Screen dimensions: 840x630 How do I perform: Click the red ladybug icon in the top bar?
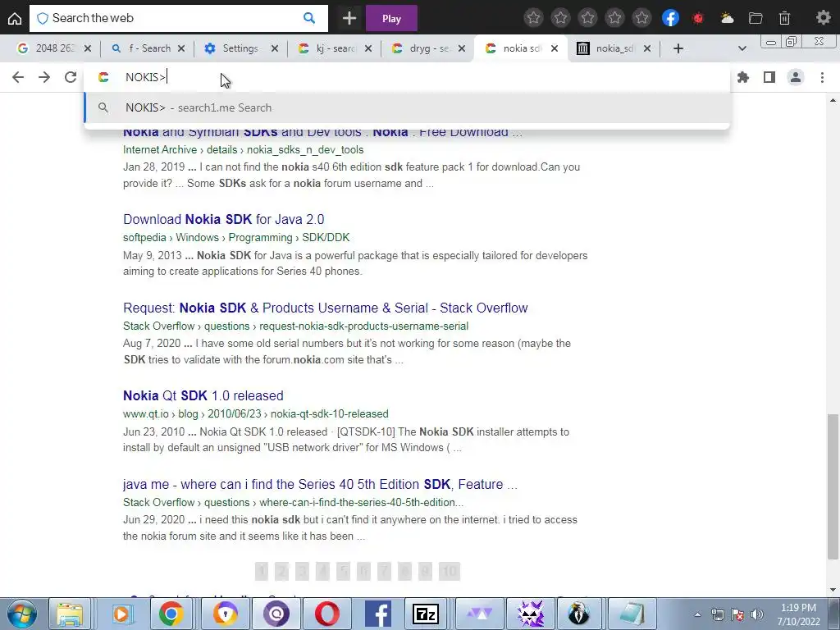point(698,18)
